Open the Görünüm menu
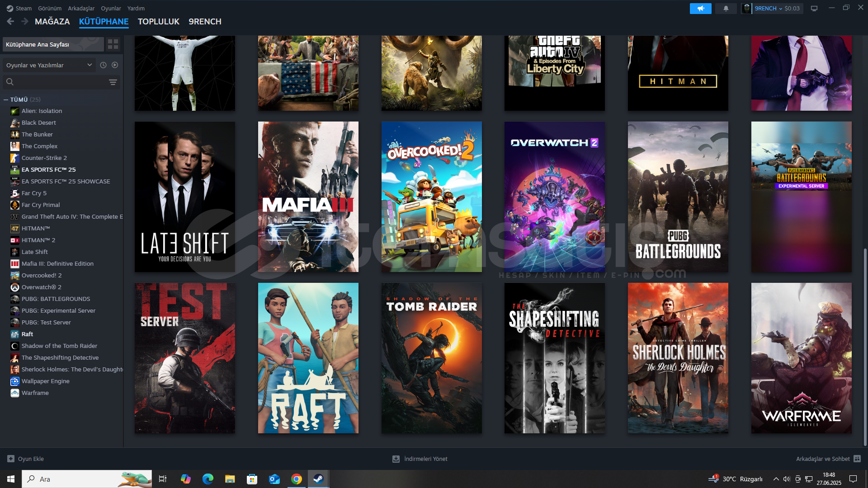This screenshot has width=868, height=488. click(50, 8)
